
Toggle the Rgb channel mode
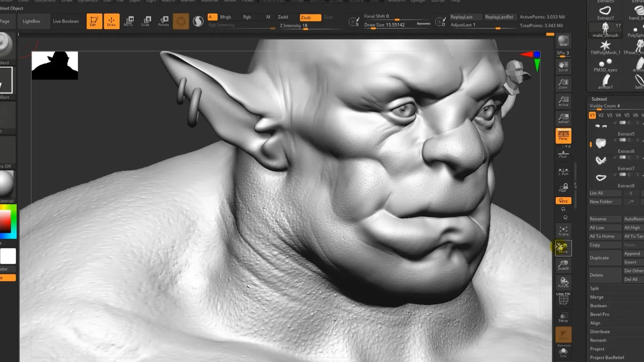pos(247,17)
